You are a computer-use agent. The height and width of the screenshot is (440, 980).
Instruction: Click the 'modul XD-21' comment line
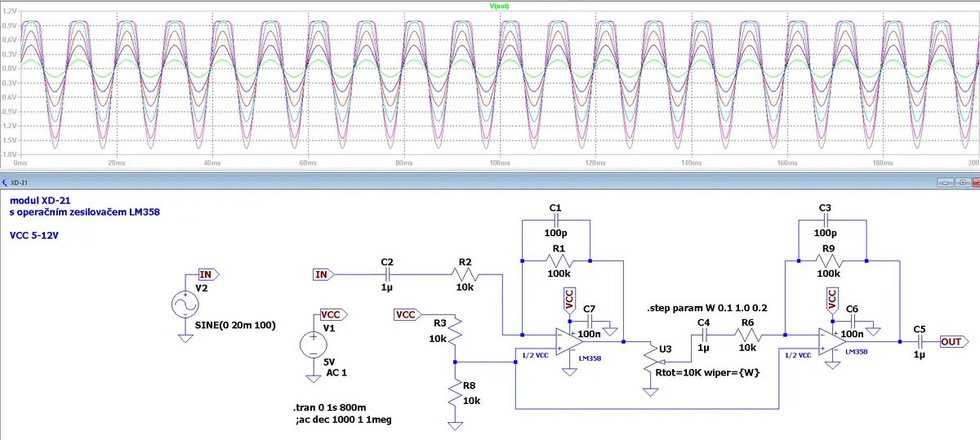click(41, 201)
